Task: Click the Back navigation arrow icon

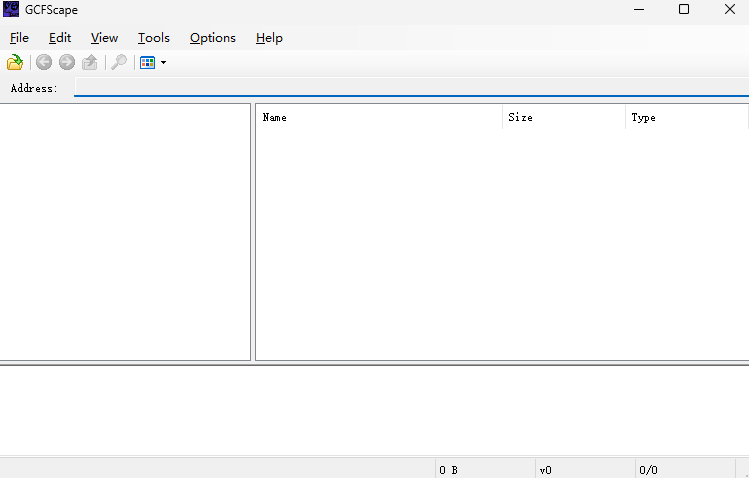Action: [44, 63]
